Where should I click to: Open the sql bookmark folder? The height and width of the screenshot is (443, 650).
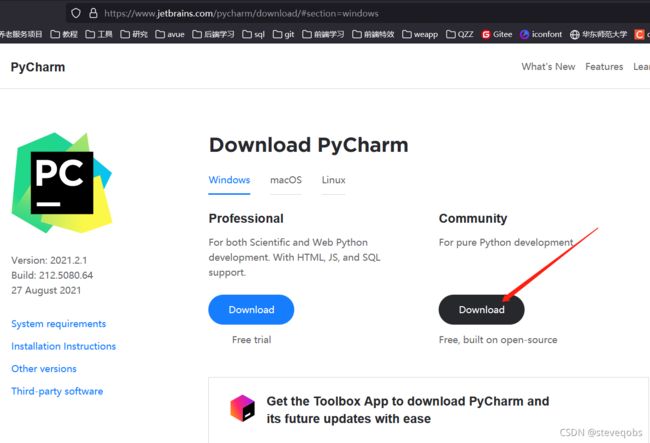pos(253,34)
